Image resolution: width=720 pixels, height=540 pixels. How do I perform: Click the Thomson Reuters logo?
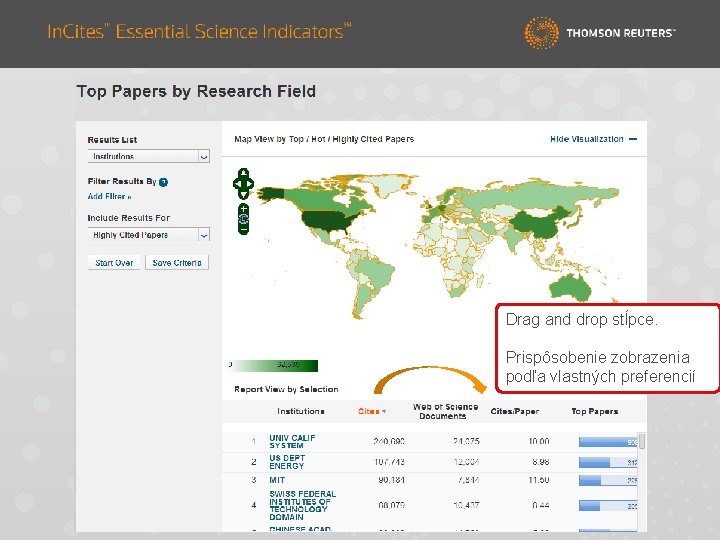(x=599, y=33)
